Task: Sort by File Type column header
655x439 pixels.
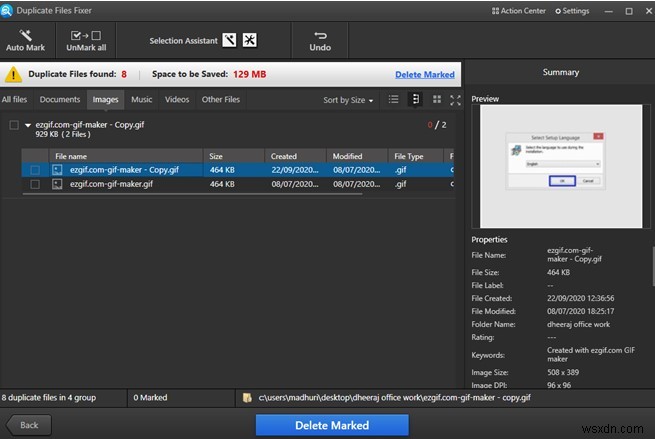Action: coord(416,156)
